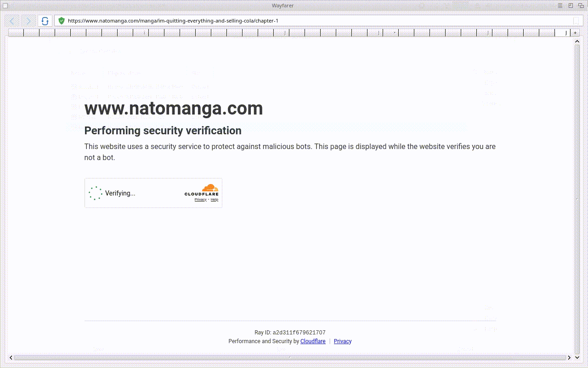
Task: Click the 'Verifying...' status text
Action: (120, 193)
